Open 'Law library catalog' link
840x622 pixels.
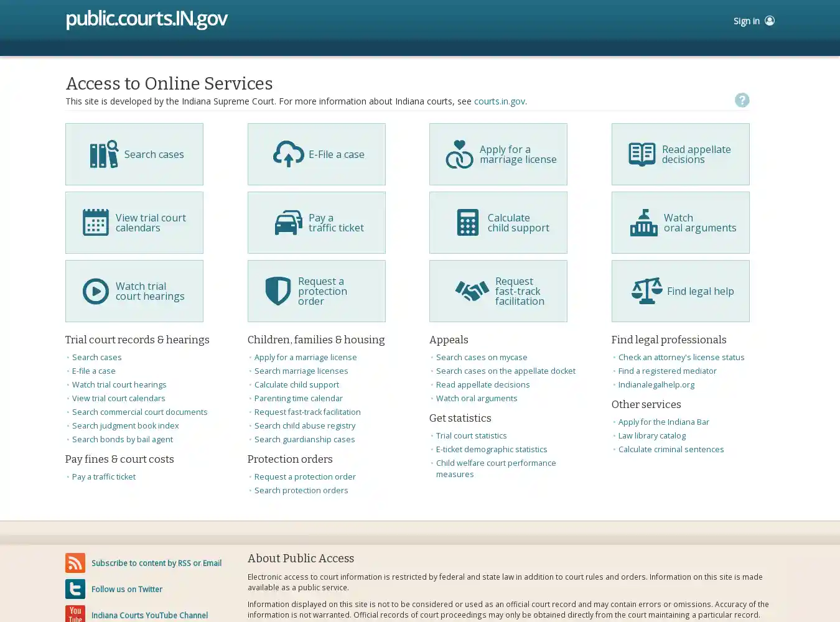651,435
